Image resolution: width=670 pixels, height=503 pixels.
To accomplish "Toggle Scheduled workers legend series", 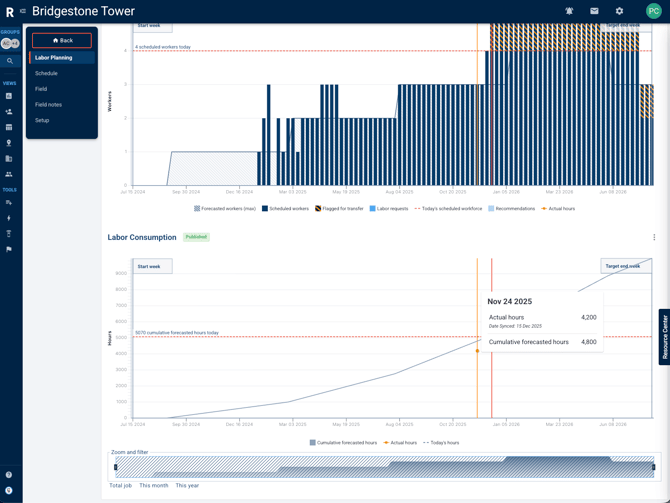I will 285,209.
